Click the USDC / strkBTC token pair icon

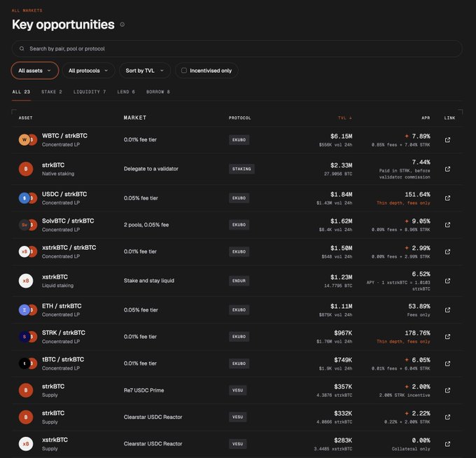point(28,198)
